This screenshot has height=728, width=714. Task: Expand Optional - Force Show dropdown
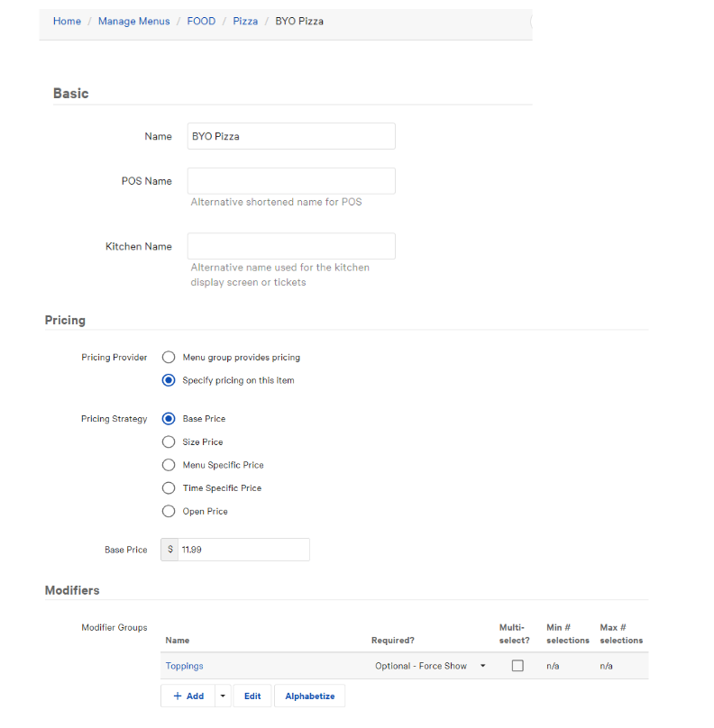pos(430,666)
